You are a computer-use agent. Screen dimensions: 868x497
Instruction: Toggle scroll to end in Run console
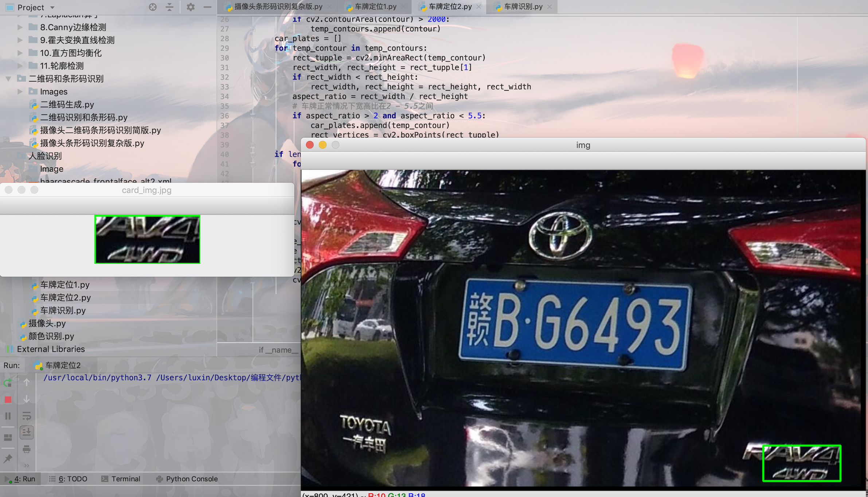[x=27, y=433]
